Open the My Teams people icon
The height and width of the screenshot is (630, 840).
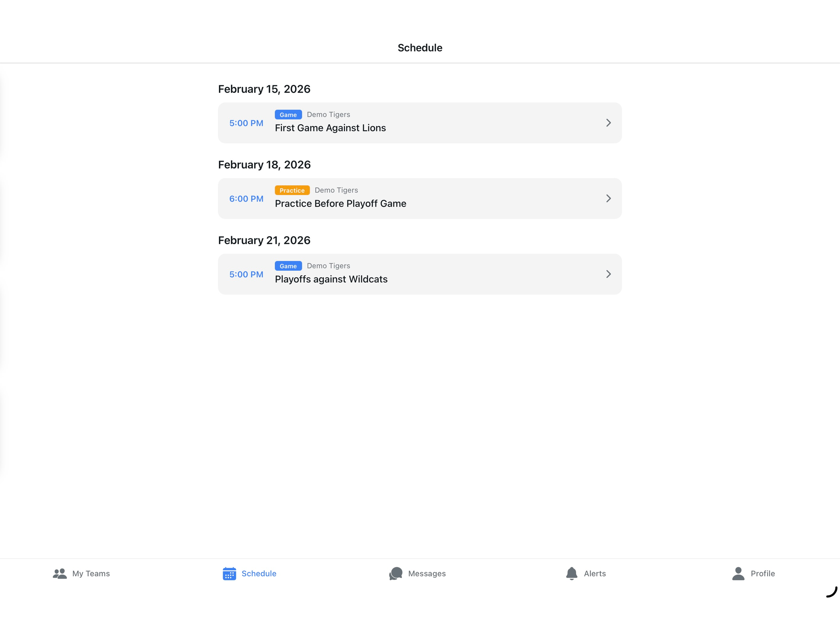click(60, 573)
